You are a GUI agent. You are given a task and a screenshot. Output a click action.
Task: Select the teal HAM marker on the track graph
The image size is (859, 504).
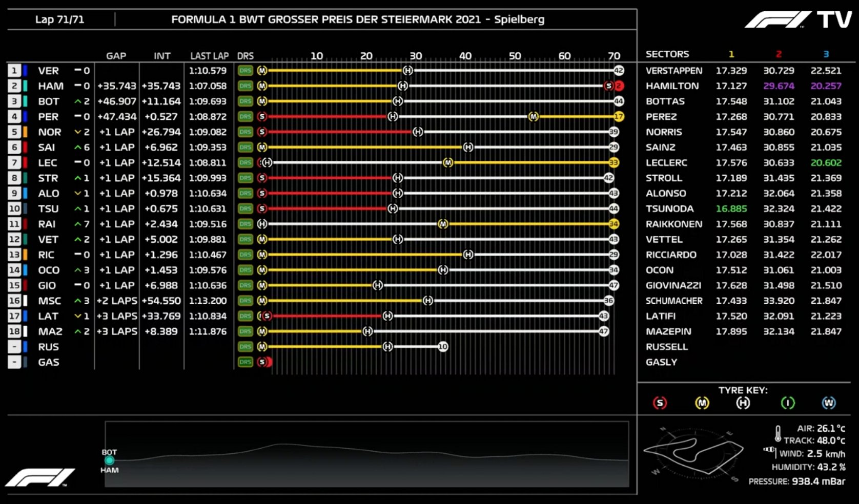[109, 460]
